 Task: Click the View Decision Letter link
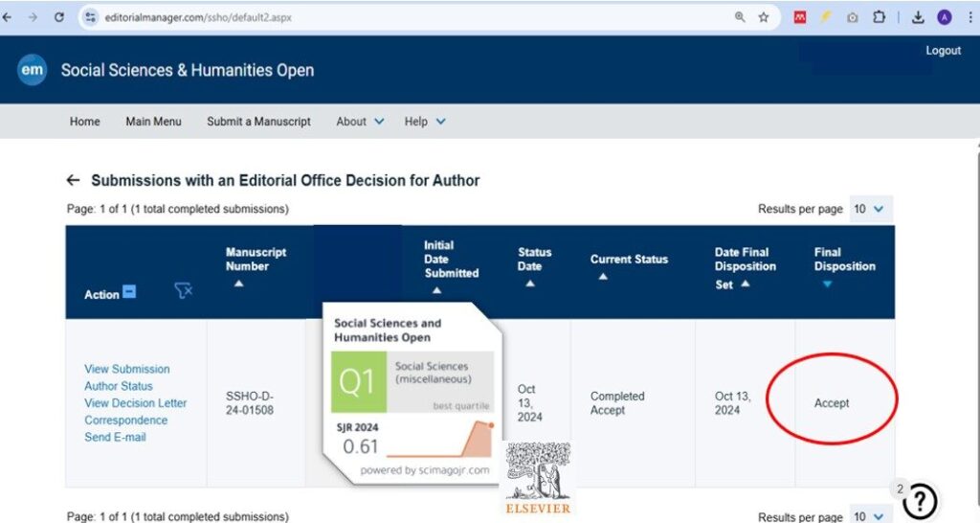135,403
